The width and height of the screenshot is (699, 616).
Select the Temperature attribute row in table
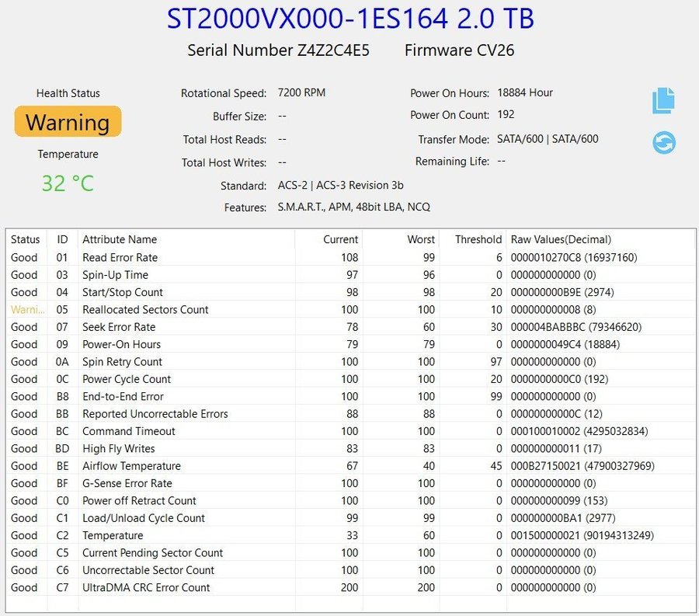point(350,535)
